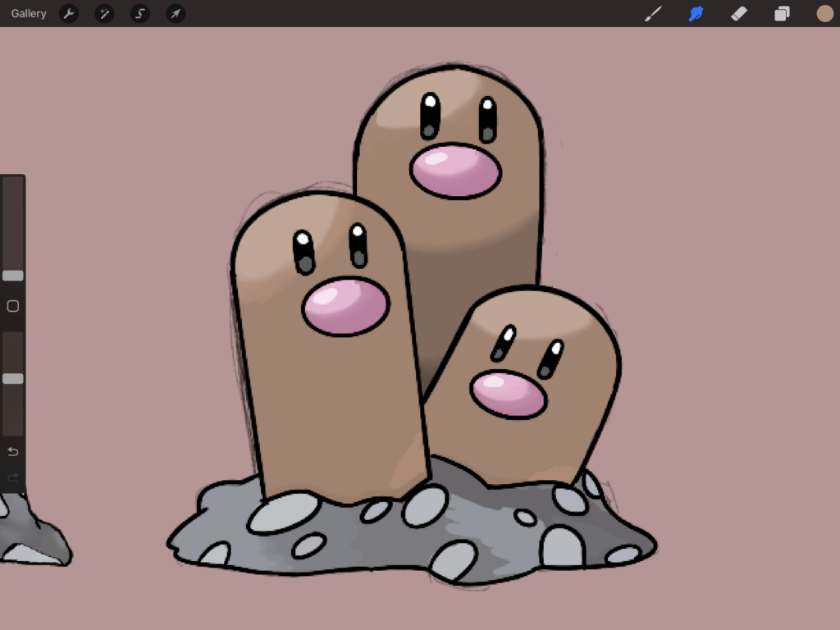Screen dimensions: 840x630
Task: Click the brush opacity slider handle
Action: tap(13, 379)
